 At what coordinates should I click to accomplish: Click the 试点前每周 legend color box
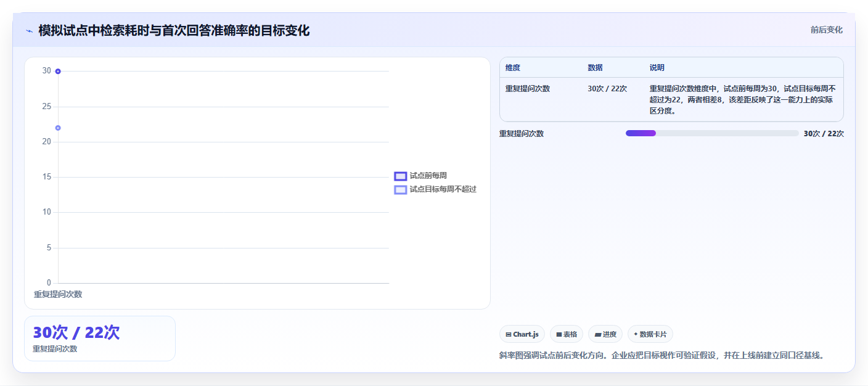(x=401, y=176)
